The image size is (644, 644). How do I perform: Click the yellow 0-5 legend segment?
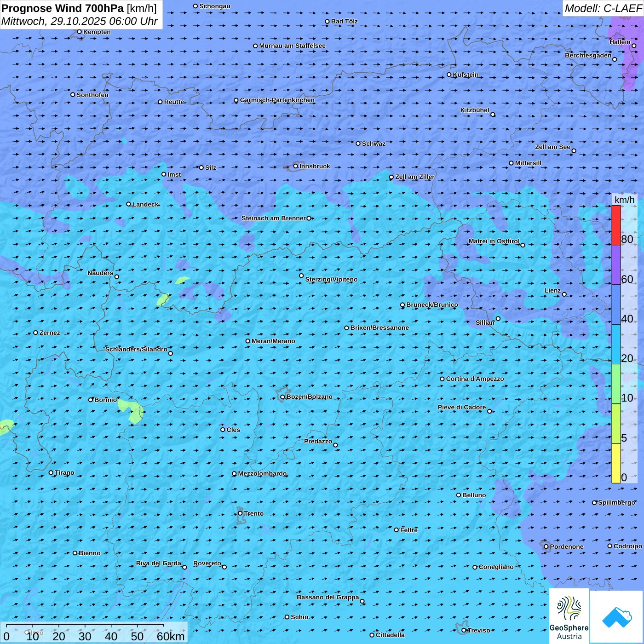pyautogui.click(x=616, y=463)
